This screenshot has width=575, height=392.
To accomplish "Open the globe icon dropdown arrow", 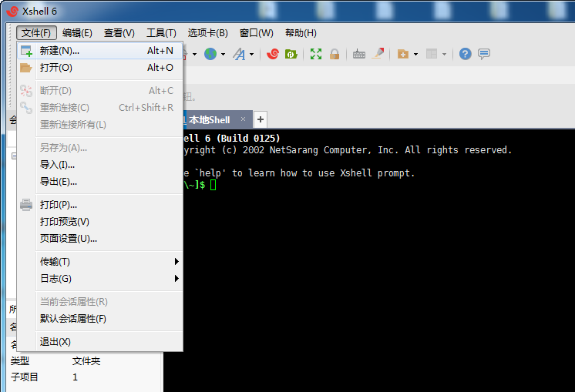I will pos(223,54).
